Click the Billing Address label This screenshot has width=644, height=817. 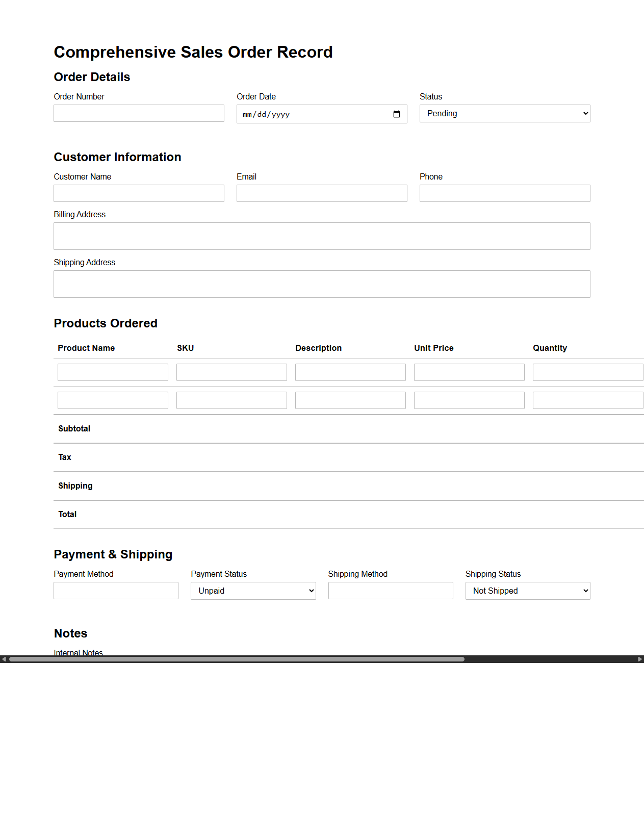(x=80, y=214)
